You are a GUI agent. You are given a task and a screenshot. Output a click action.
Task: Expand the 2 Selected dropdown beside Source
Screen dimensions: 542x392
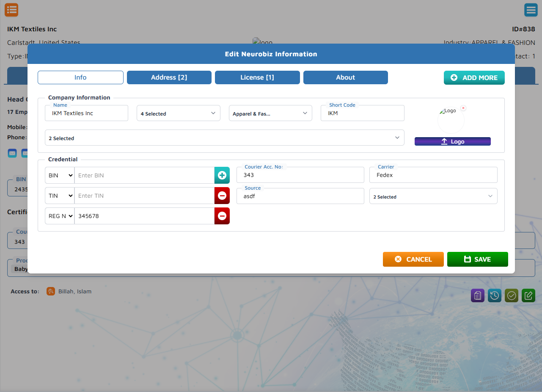click(x=433, y=196)
